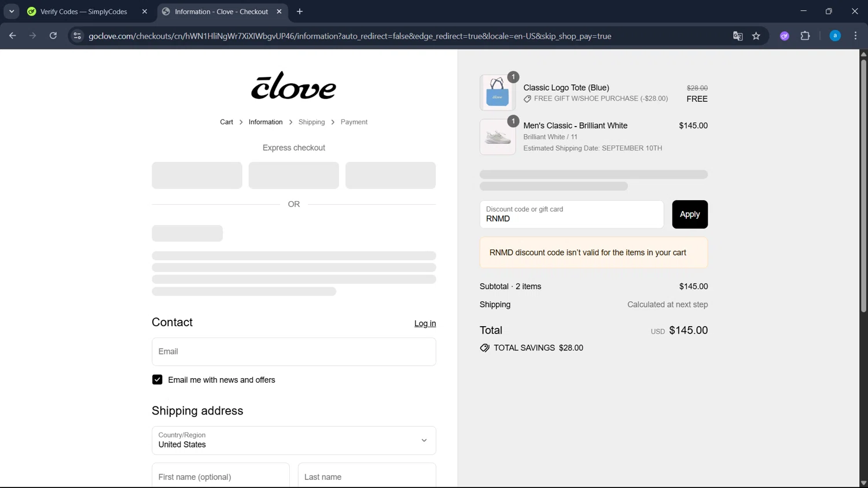868x488 pixels.
Task: Click the Total USD $145.00 amount
Action: pyautogui.click(x=688, y=330)
